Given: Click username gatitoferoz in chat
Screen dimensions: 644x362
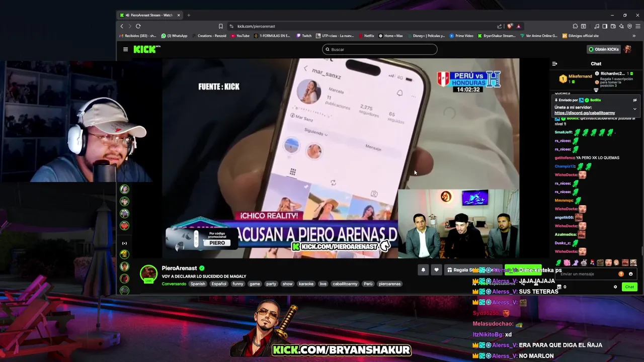Looking at the screenshot, I should coord(565,158).
